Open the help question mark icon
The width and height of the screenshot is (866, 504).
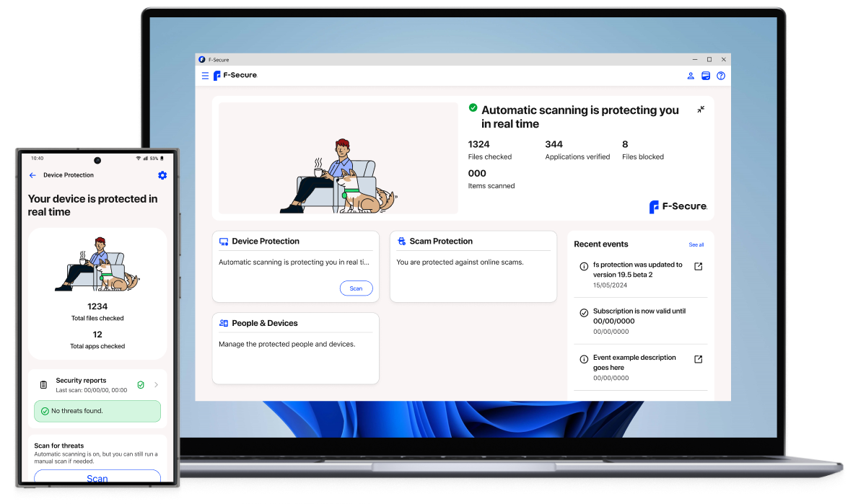click(x=721, y=76)
